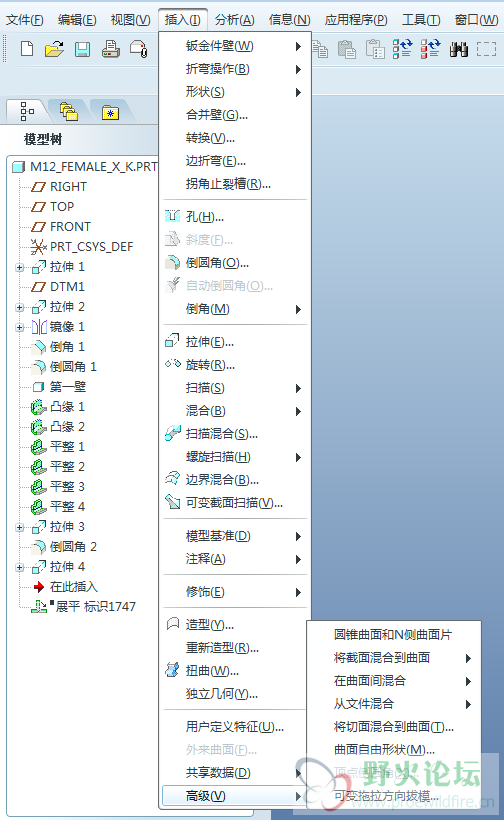Open the 应用程序(P) menu

pos(356,20)
